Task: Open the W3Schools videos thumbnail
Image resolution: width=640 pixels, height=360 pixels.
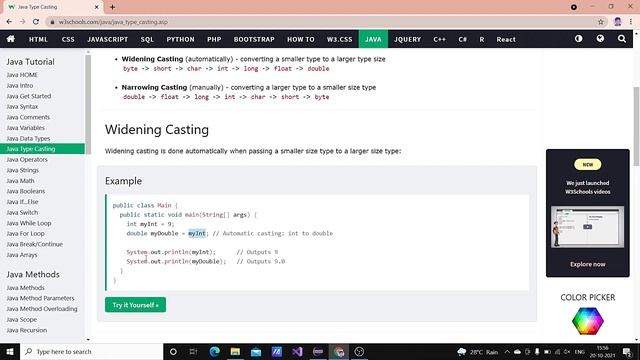Action: click(x=588, y=227)
